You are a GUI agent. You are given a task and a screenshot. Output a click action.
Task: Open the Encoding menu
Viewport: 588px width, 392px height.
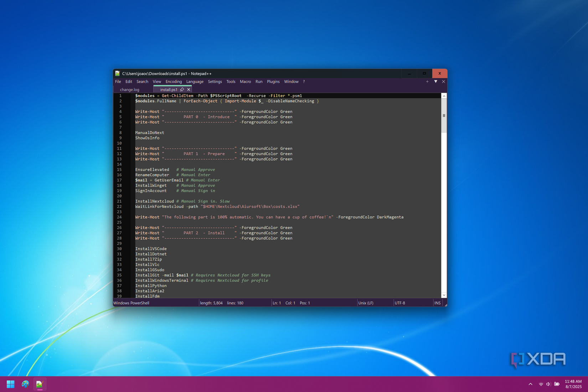[174, 82]
